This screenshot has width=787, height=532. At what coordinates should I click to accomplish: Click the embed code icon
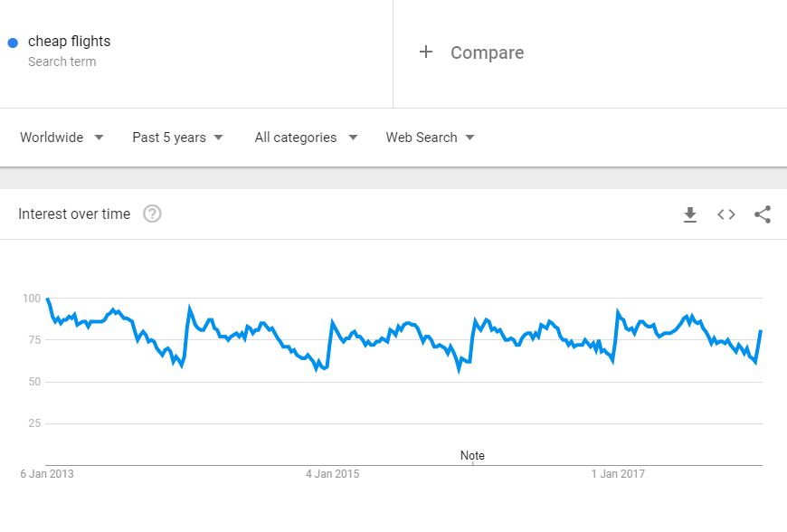726,214
